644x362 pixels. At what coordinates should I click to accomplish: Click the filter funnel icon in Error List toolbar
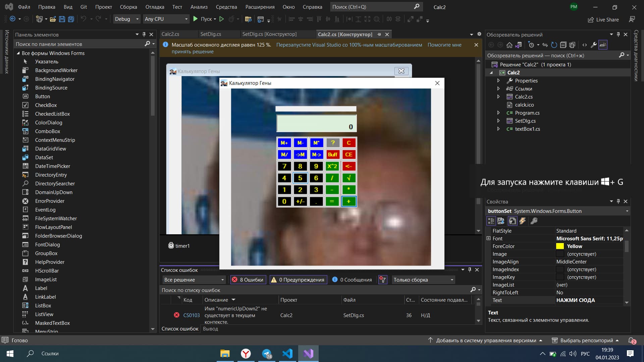[x=383, y=280]
